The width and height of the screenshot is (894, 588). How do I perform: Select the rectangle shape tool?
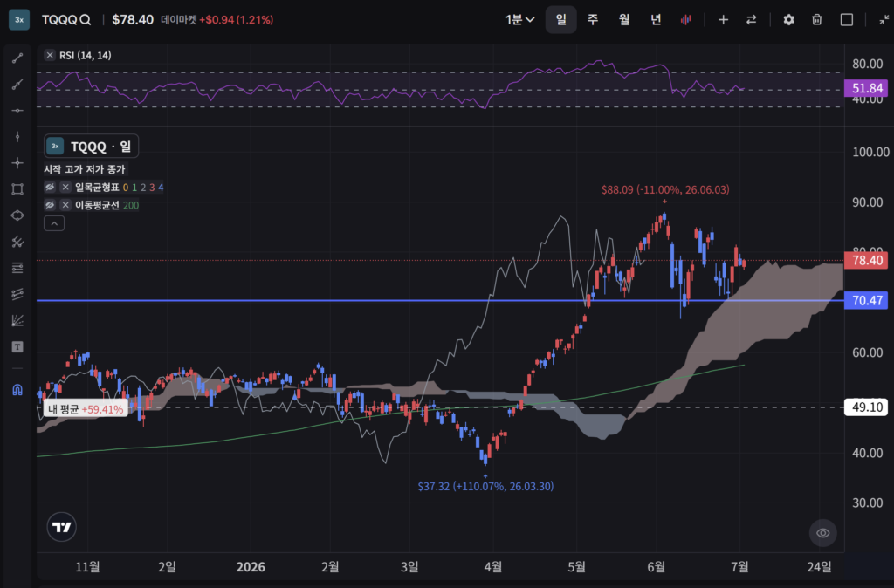pos(17,189)
